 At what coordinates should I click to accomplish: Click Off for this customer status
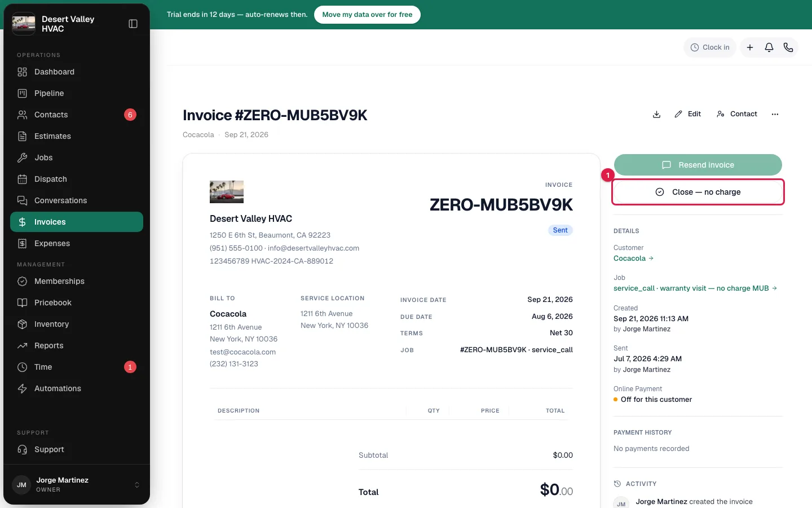tap(656, 400)
